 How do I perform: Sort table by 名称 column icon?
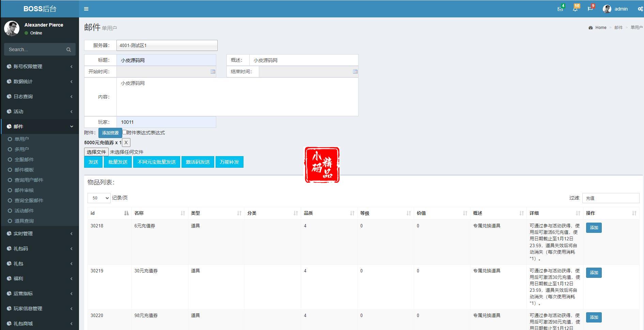[x=183, y=213]
